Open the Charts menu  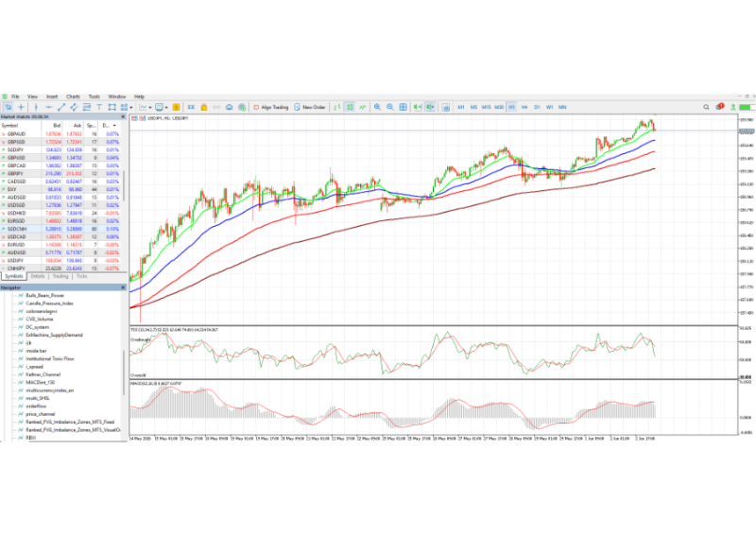pyautogui.click(x=73, y=96)
